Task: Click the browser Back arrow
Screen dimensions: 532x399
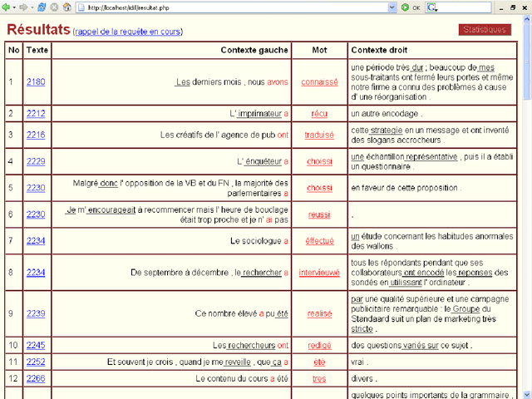Action: point(6,7)
